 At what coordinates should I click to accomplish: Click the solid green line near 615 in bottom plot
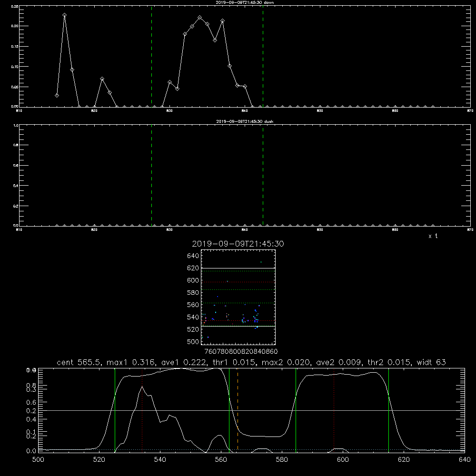point(388,410)
